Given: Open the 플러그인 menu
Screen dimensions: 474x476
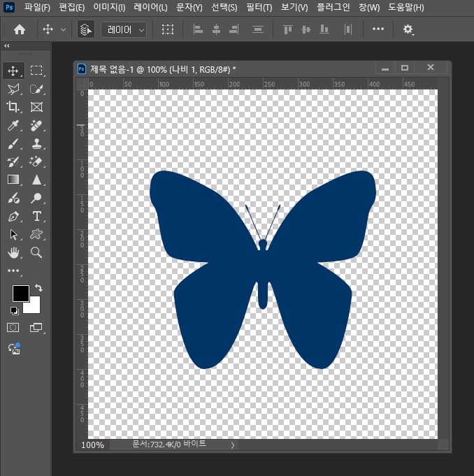Looking at the screenshot, I should coord(333,7).
